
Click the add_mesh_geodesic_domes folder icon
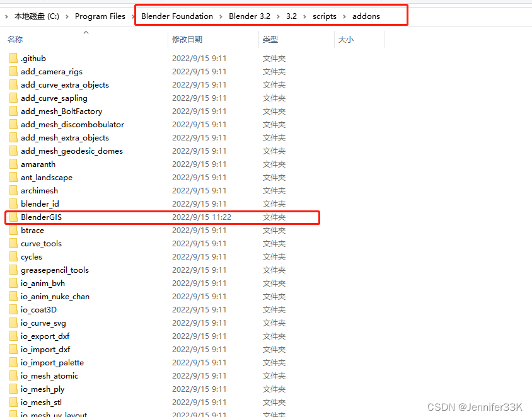[x=13, y=151]
